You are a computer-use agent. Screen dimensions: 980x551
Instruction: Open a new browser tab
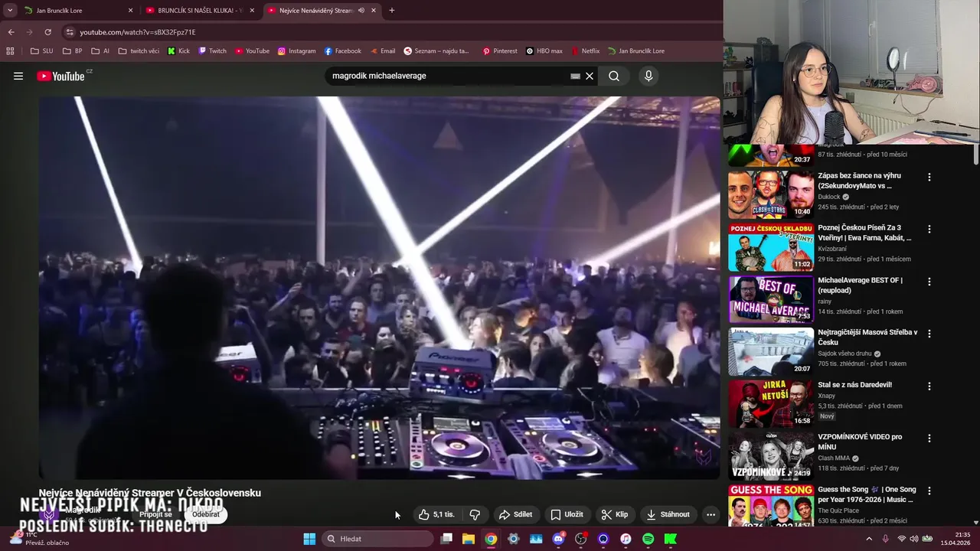[392, 11]
